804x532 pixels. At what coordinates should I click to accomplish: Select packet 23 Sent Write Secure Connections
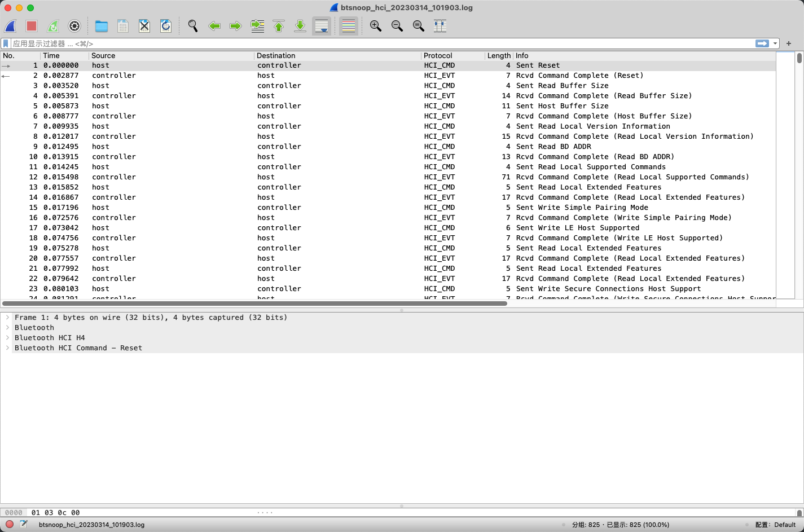388,289
